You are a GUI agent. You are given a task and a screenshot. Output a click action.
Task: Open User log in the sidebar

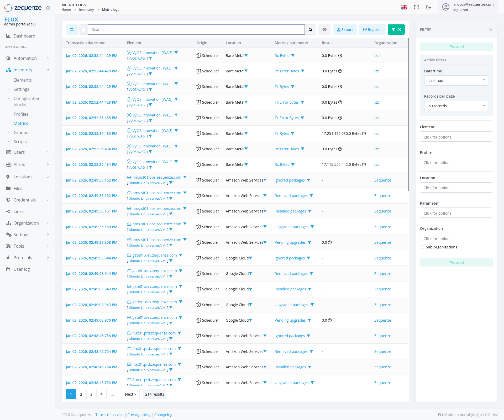[x=22, y=269]
